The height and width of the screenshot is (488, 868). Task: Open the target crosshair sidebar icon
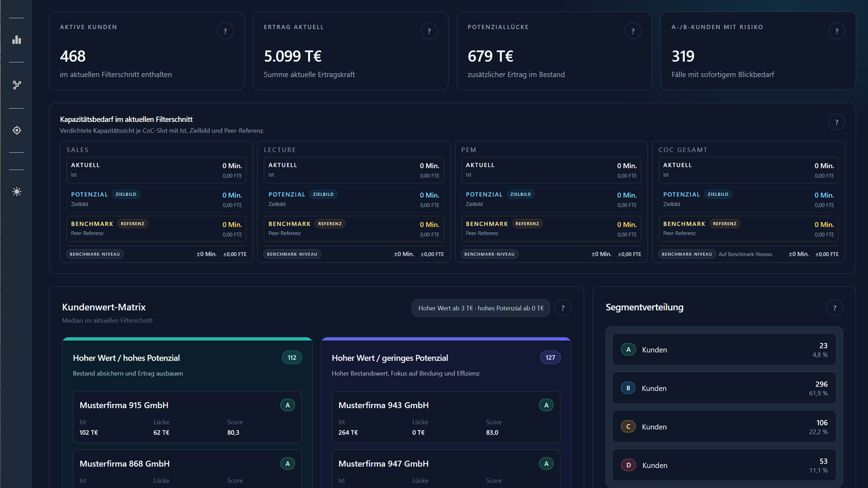[x=17, y=130]
